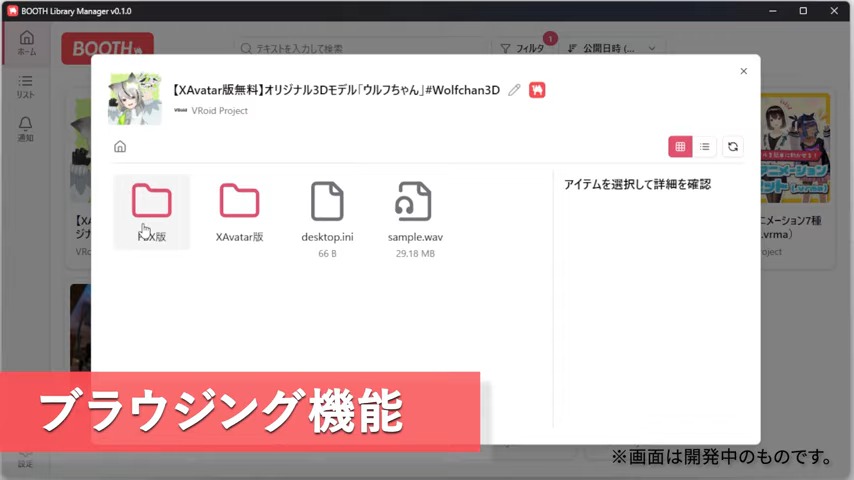
Task: Open the ホーム tab in sidebar
Action: click(26, 43)
